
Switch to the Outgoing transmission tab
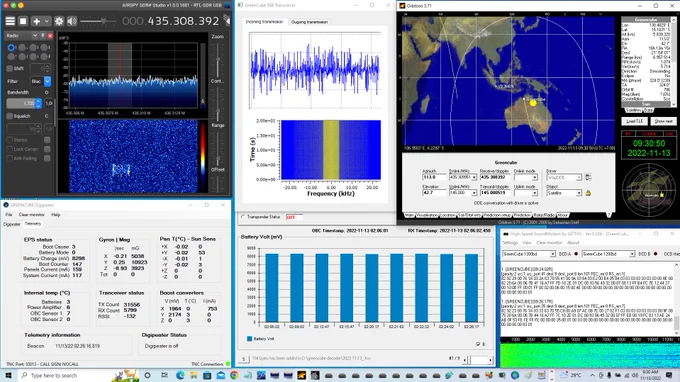click(x=309, y=22)
